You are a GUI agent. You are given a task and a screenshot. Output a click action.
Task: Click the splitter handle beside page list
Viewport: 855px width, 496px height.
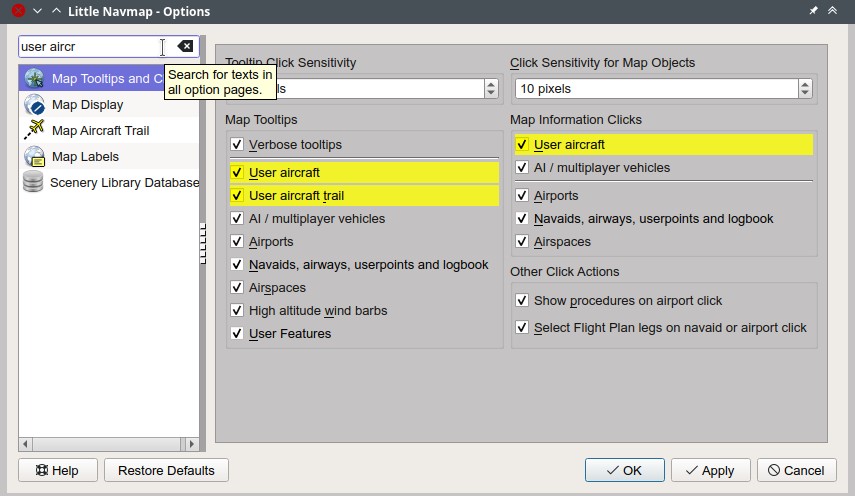click(203, 243)
